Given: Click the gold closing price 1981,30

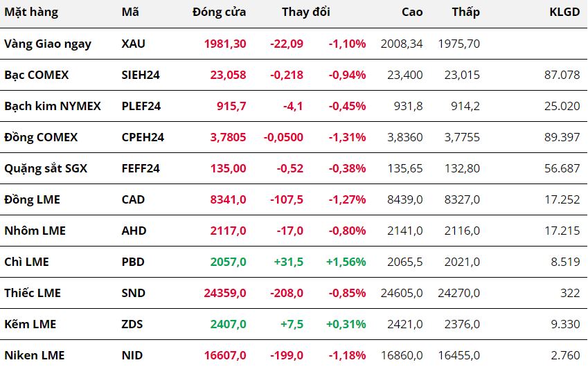Looking at the screenshot, I should 225,44.
